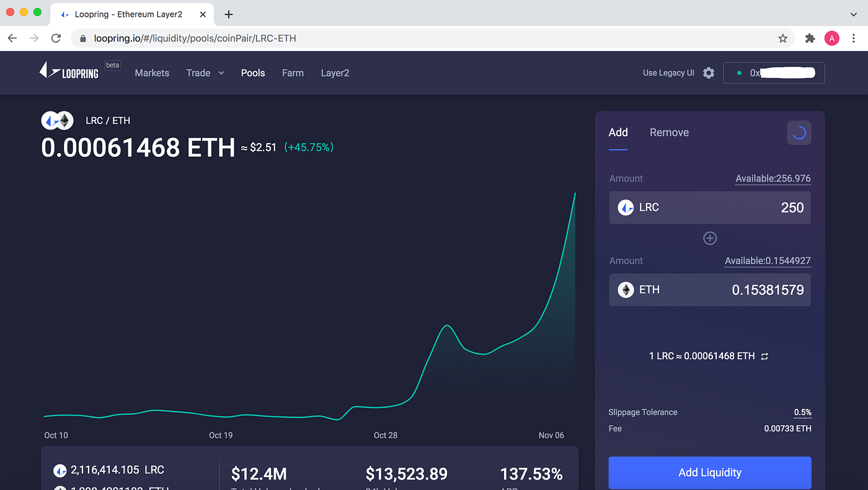Swap the rate direction with the arrows icon
Screen dimensions: 868x490
click(x=764, y=356)
